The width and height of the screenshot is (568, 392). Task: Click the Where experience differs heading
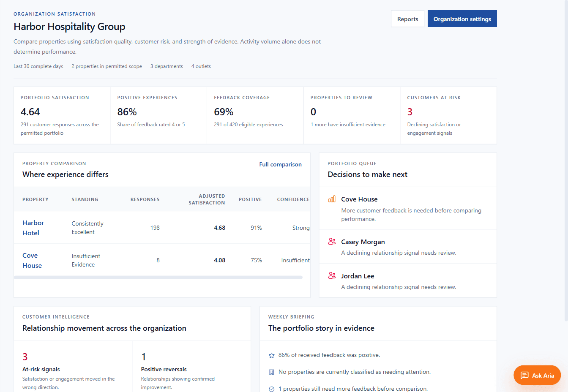tap(65, 174)
